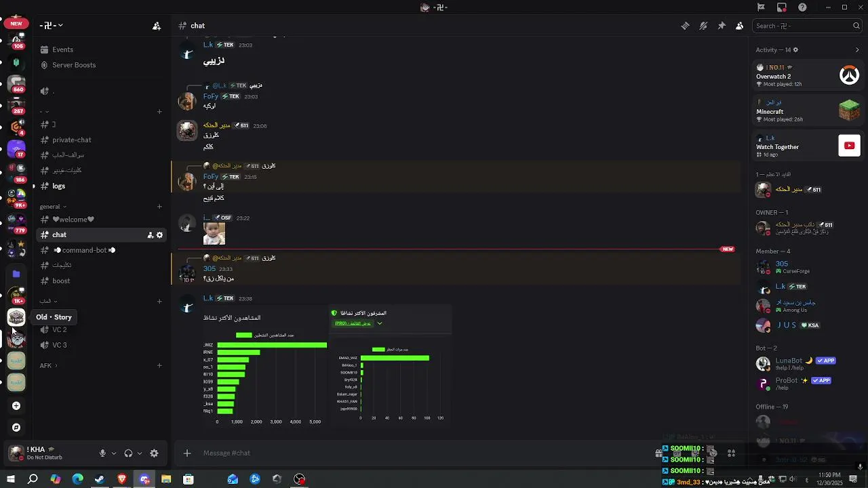Open server icon with 779 badge
The image size is (868, 488).
tap(16, 224)
